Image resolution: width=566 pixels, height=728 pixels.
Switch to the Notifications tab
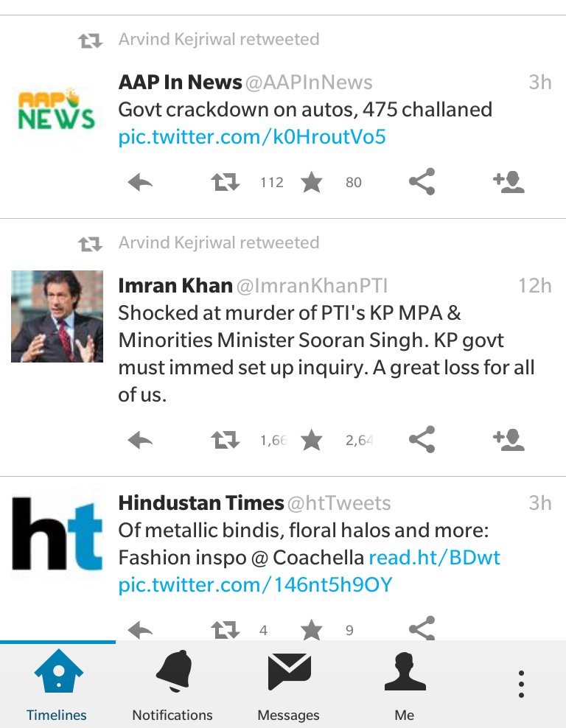(x=172, y=685)
